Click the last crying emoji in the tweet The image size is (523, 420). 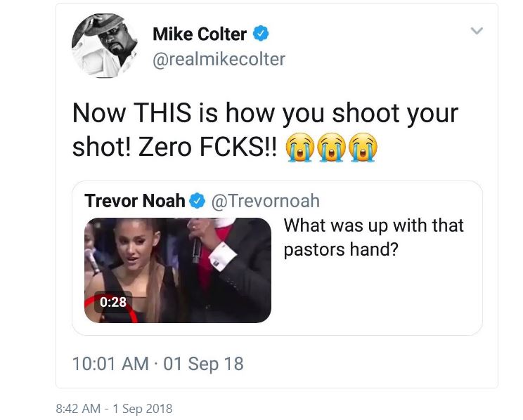(x=364, y=145)
